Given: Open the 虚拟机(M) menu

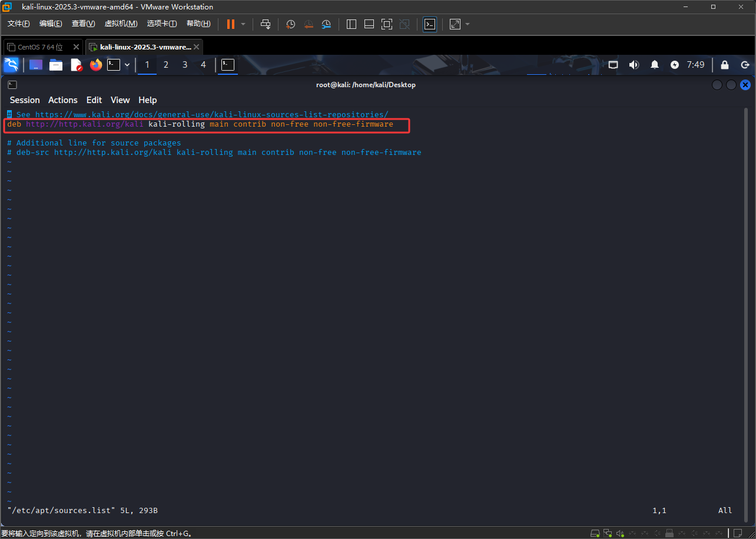Looking at the screenshot, I should (x=121, y=24).
